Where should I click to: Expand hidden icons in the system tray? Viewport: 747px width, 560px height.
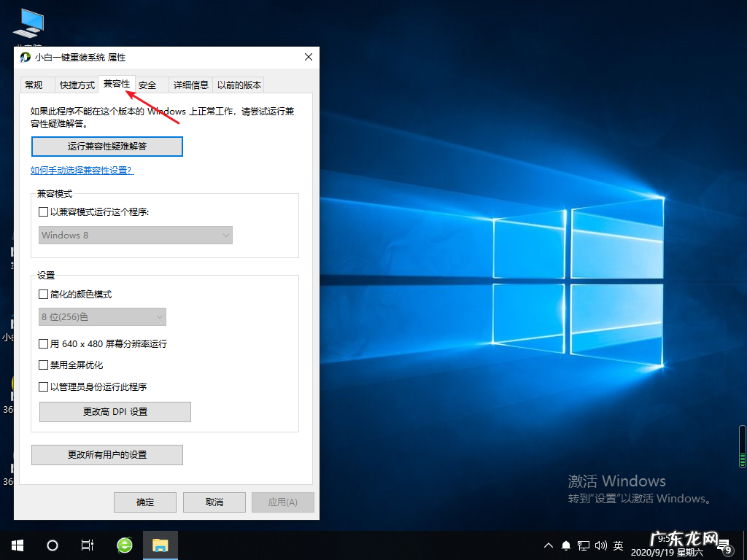[548, 545]
